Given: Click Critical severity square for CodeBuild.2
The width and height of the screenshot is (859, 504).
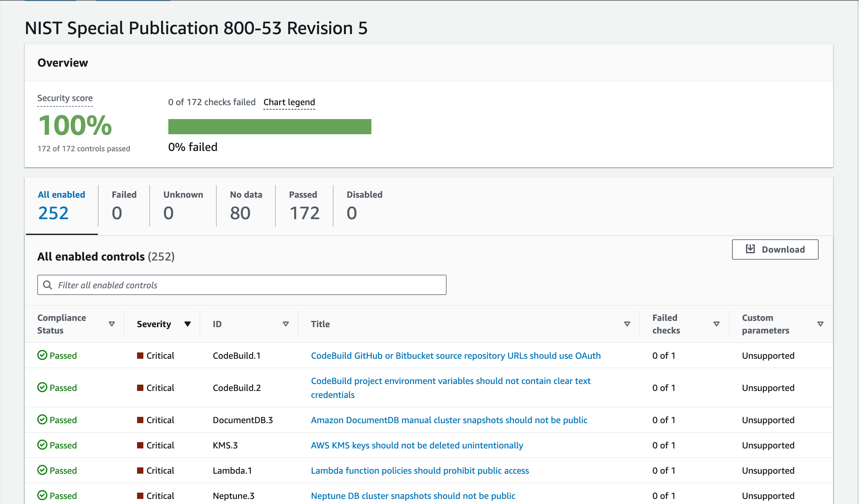Looking at the screenshot, I should pos(140,388).
